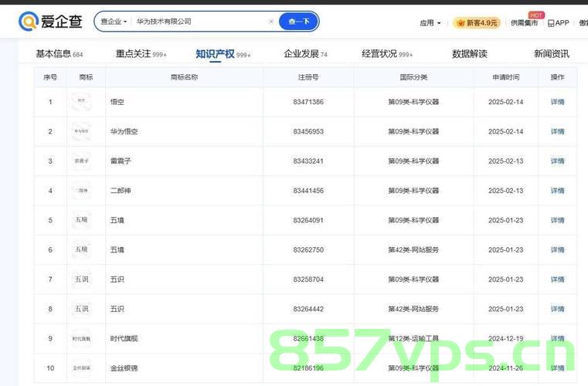588x386 pixels.
Task: Select registration number 83471386
Action: (308, 102)
